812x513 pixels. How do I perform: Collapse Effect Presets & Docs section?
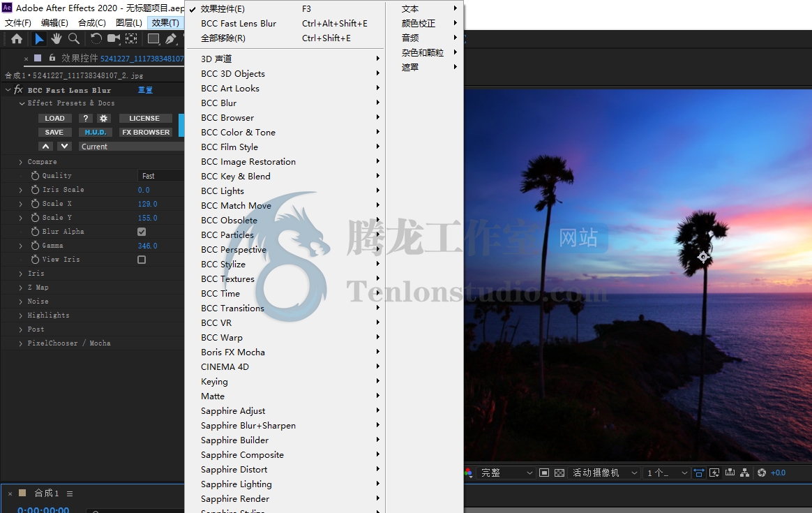point(22,103)
